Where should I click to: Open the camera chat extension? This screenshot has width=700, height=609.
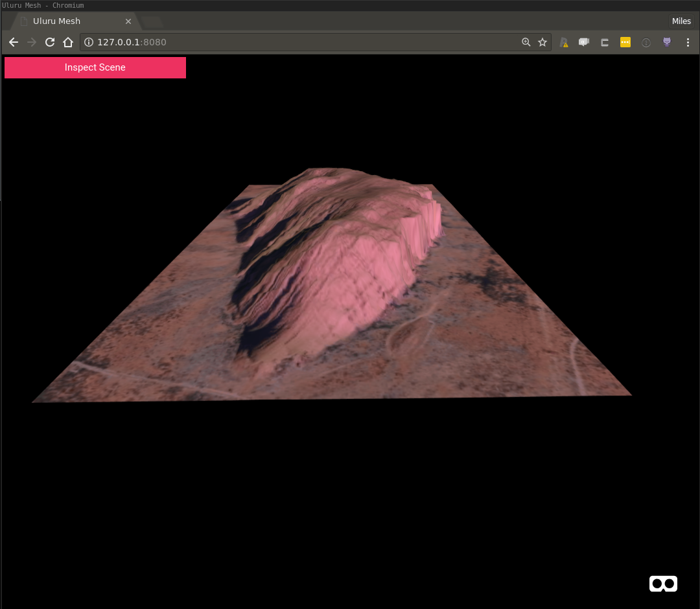584,42
